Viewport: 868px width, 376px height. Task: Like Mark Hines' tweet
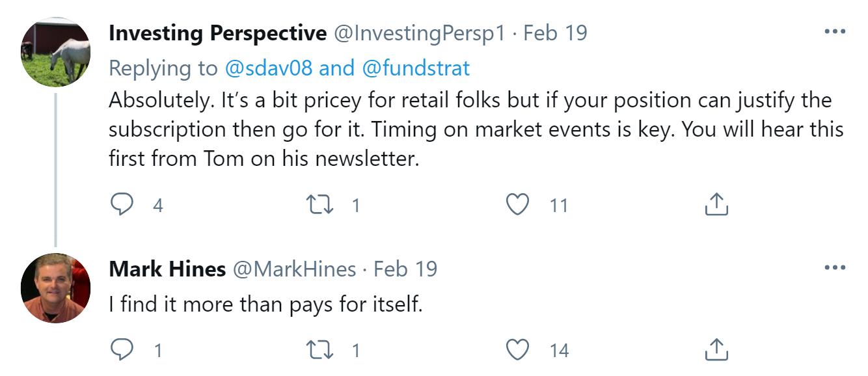[517, 350]
